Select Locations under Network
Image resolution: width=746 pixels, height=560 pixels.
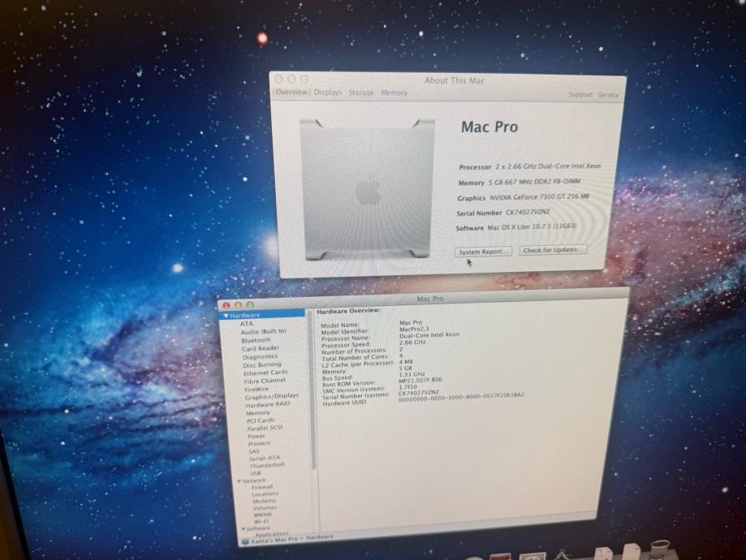(x=265, y=494)
